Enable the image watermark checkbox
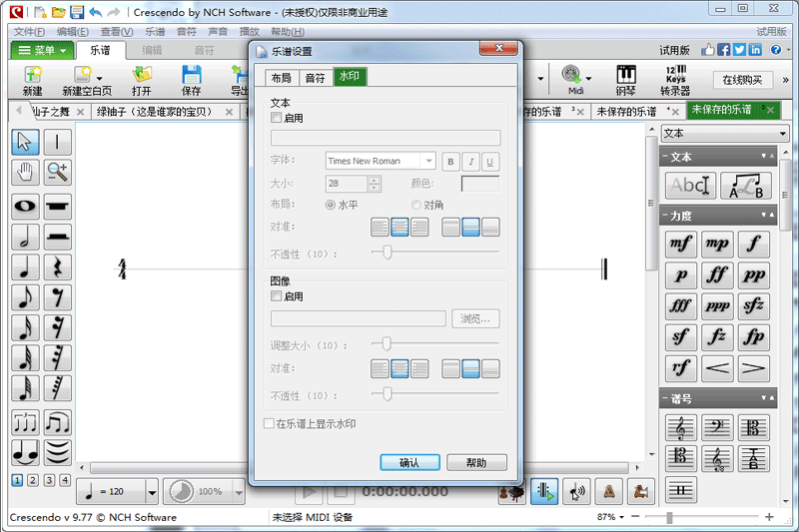Screen dimensions: 799x532 tap(277, 296)
